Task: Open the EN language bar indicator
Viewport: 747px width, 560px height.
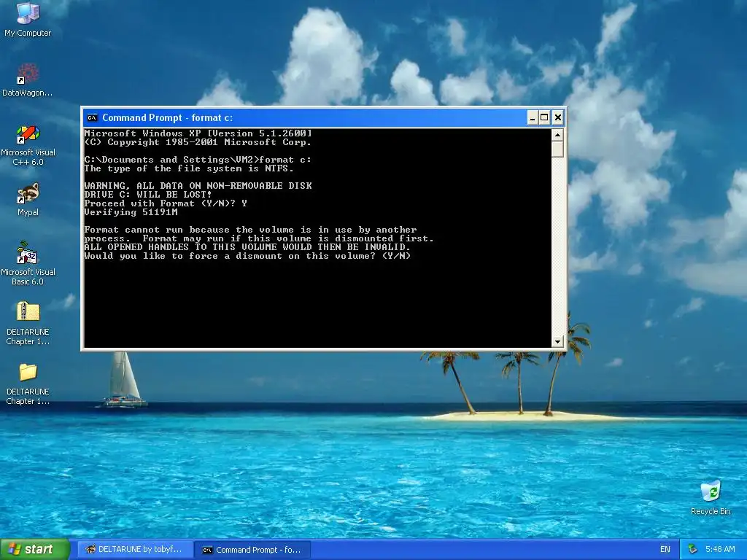Action: coord(665,550)
